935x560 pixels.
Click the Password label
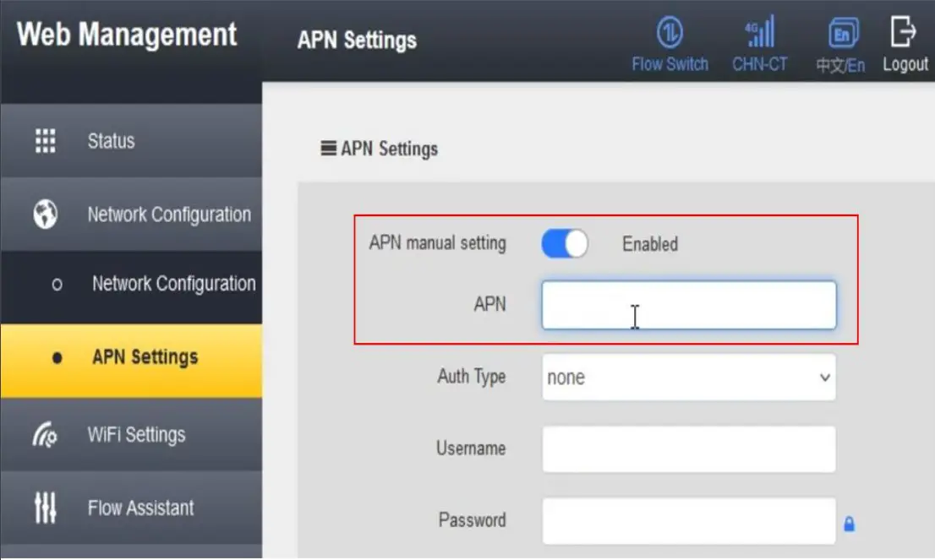click(x=472, y=520)
